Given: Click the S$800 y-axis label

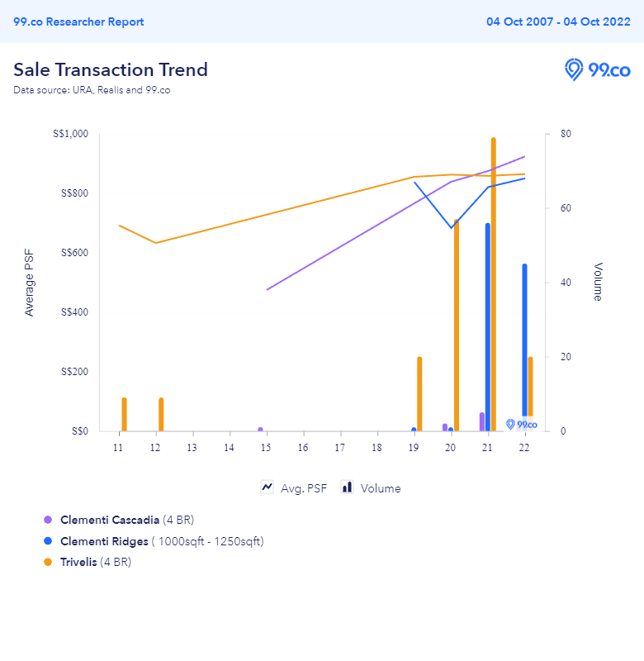Looking at the screenshot, I should point(74,193).
